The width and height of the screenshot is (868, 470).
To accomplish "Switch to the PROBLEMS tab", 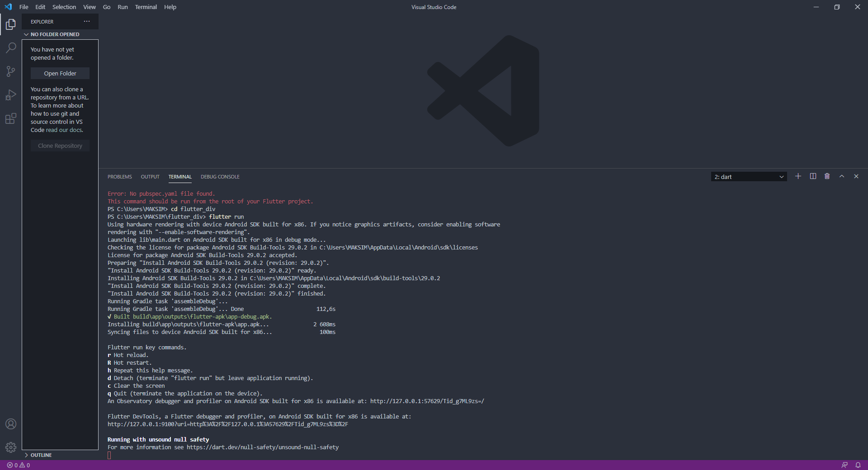I will pos(120,177).
